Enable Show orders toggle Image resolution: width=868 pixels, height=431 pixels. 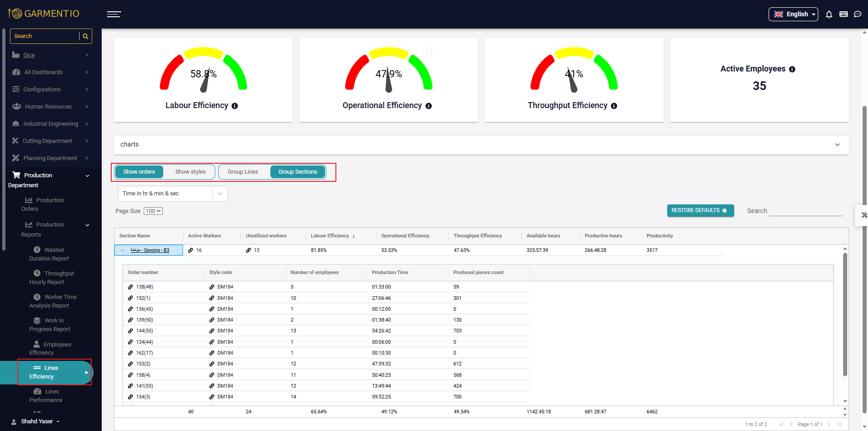[139, 172]
